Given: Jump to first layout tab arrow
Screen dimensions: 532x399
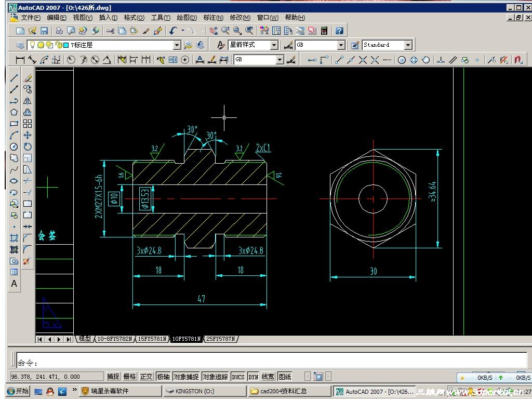Looking at the screenshot, I should (39, 339).
